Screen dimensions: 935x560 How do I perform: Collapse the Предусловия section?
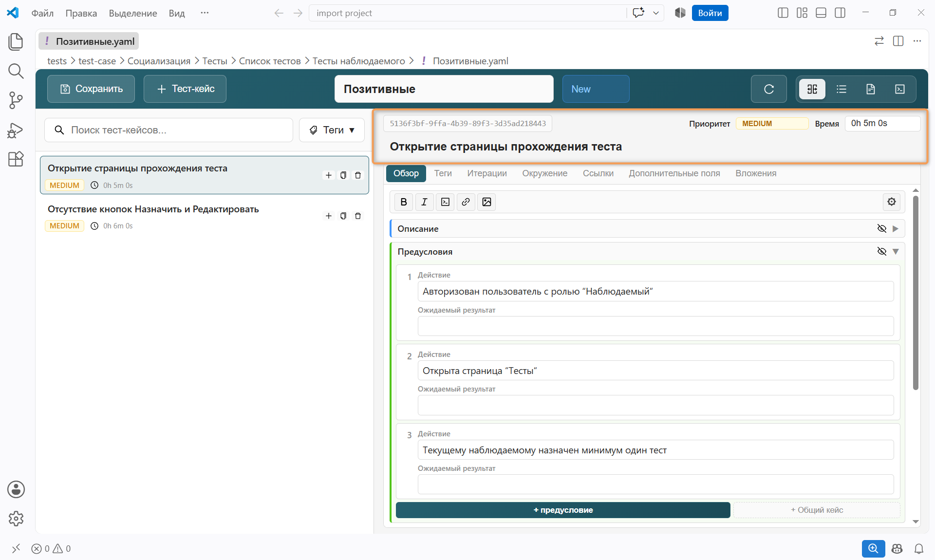(896, 252)
